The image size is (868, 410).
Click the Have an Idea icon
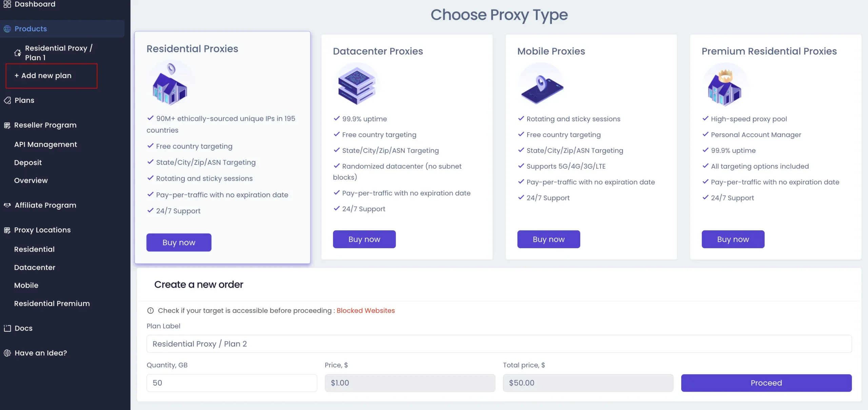7,353
